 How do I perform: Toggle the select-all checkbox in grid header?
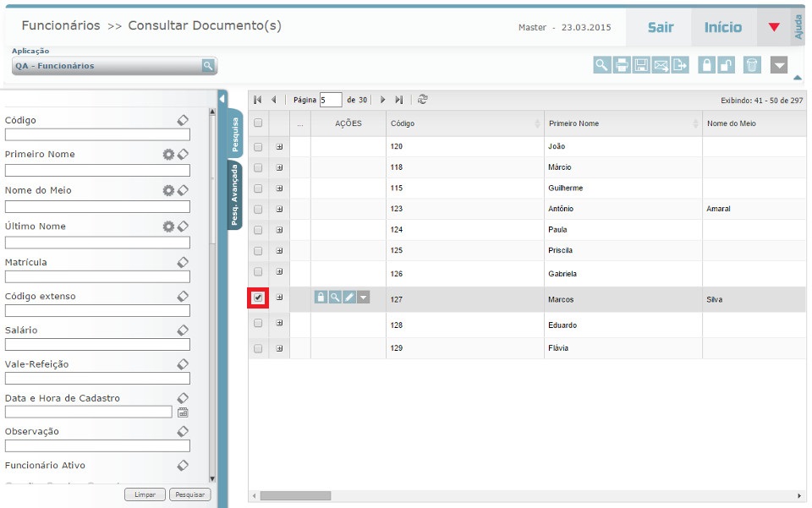click(258, 123)
